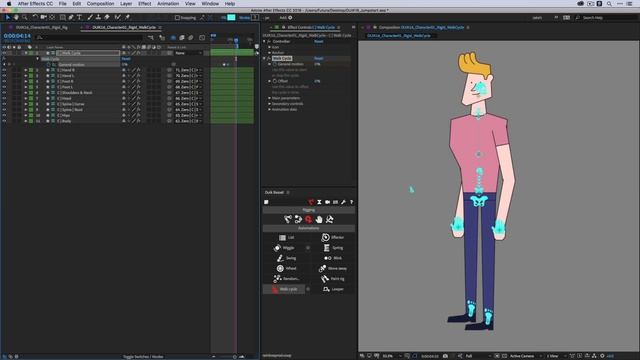Click Duik Swing automation
640x360 pixels.
click(286, 258)
